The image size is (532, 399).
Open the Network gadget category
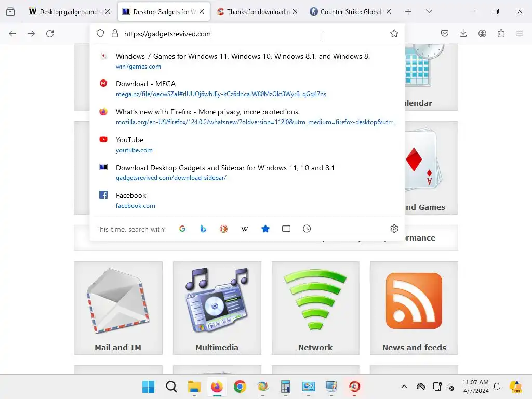(315, 308)
